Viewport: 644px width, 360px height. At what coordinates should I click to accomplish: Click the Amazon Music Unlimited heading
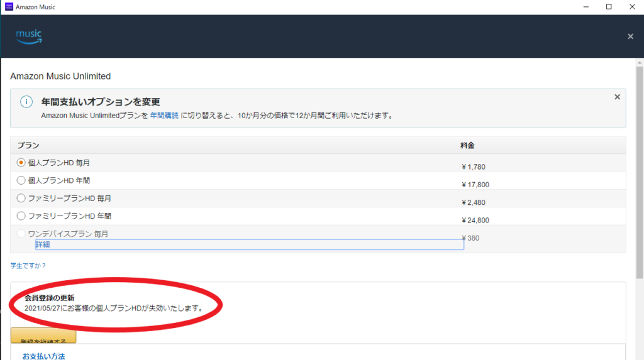click(x=60, y=77)
